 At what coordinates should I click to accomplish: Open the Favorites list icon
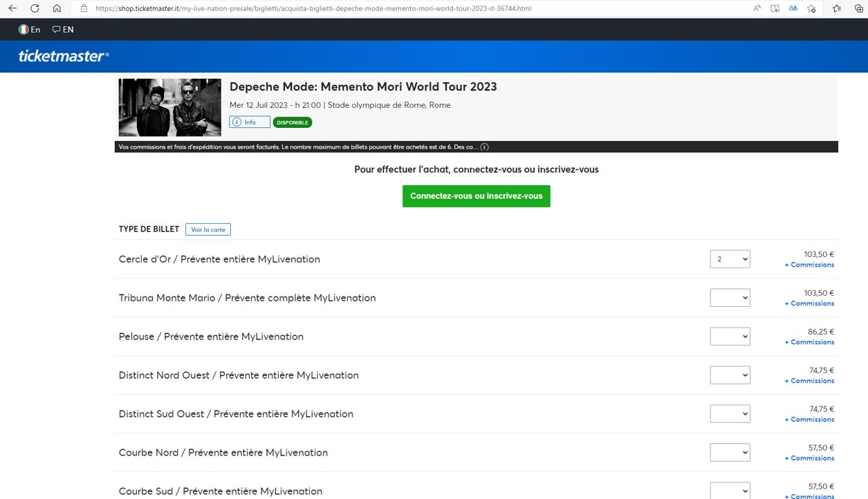pyautogui.click(x=836, y=8)
